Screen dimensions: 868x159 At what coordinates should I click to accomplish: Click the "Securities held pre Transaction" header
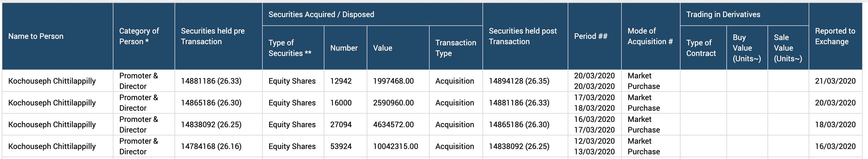pos(213,36)
